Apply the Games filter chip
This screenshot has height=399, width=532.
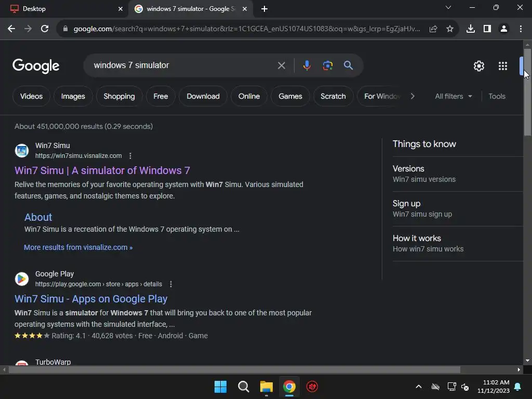coord(290,96)
